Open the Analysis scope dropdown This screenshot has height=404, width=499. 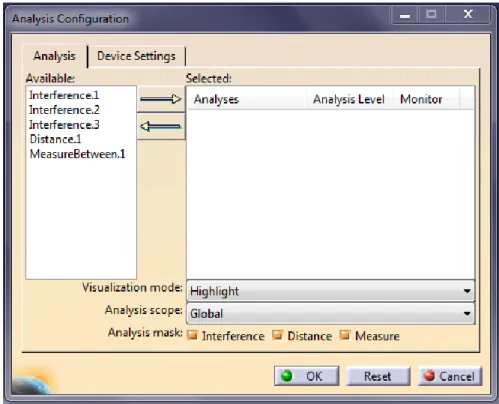point(331,313)
